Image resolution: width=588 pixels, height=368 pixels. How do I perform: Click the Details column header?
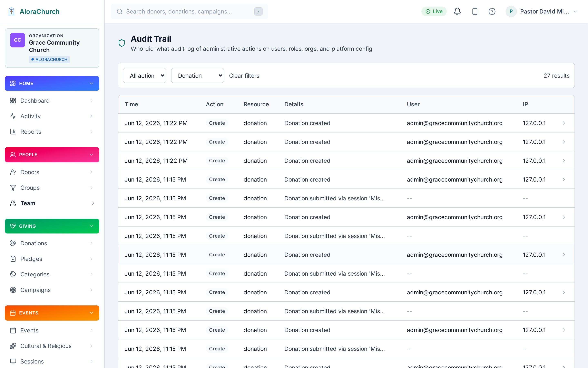pyautogui.click(x=294, y=104)
